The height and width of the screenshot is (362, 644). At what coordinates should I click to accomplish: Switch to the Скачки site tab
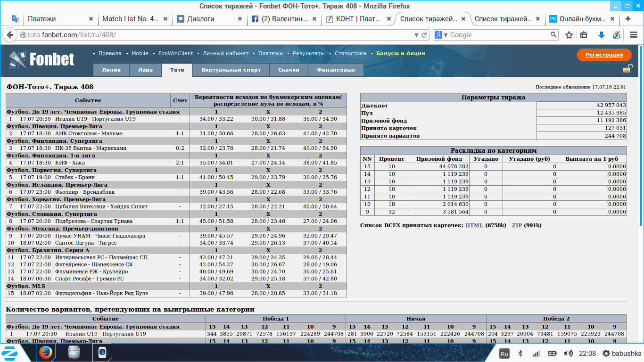(289, 70)
